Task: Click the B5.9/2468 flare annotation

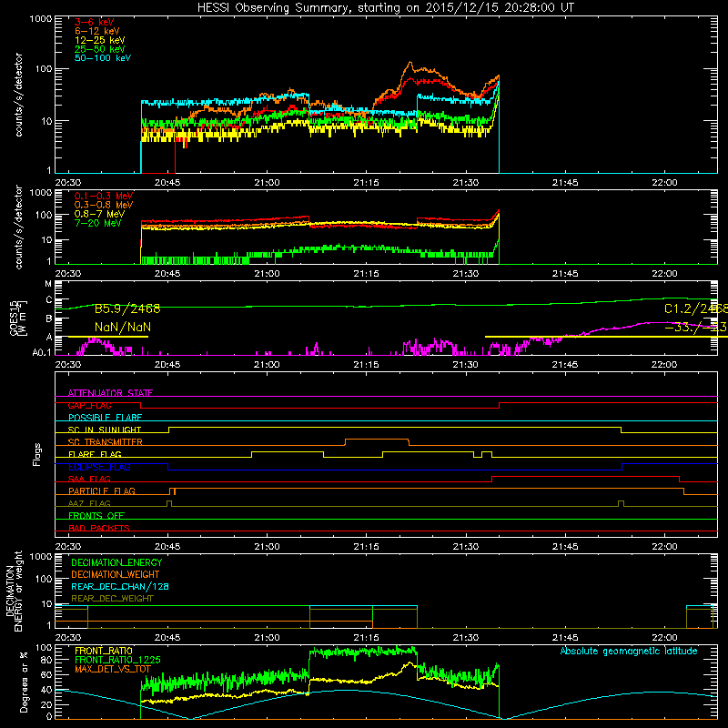Action: tap(127, 308)
